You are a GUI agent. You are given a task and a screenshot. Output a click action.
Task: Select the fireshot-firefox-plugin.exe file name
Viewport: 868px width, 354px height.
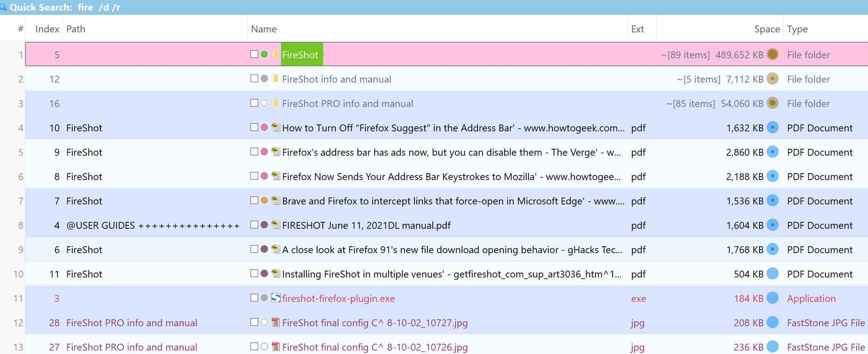tap(338, 298)
